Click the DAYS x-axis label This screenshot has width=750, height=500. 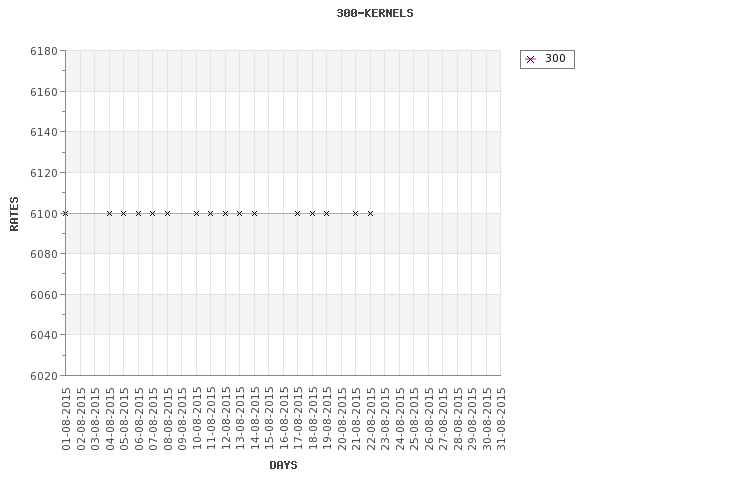coord(283,465)
